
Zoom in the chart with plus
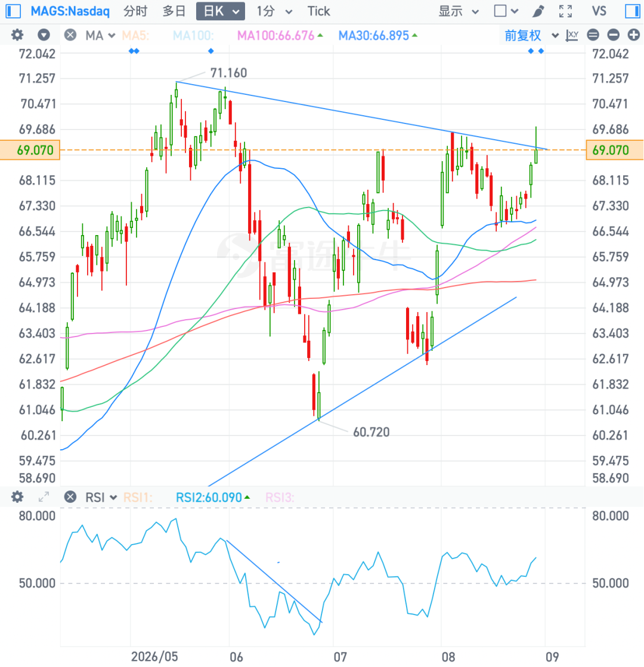(634, 35)
